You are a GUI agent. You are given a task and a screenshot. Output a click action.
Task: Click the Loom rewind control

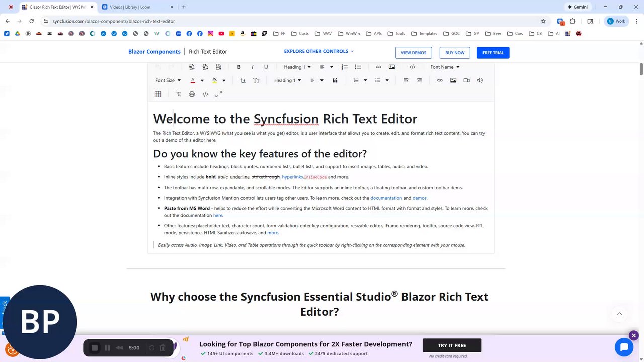pos(119,348)
